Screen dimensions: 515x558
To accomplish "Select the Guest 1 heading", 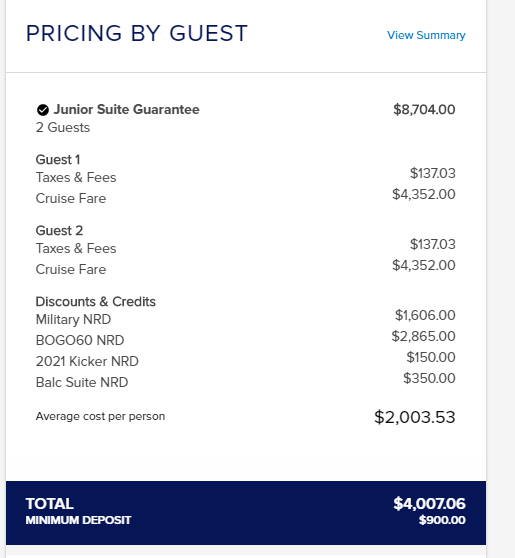I will [x=58, y=159].
